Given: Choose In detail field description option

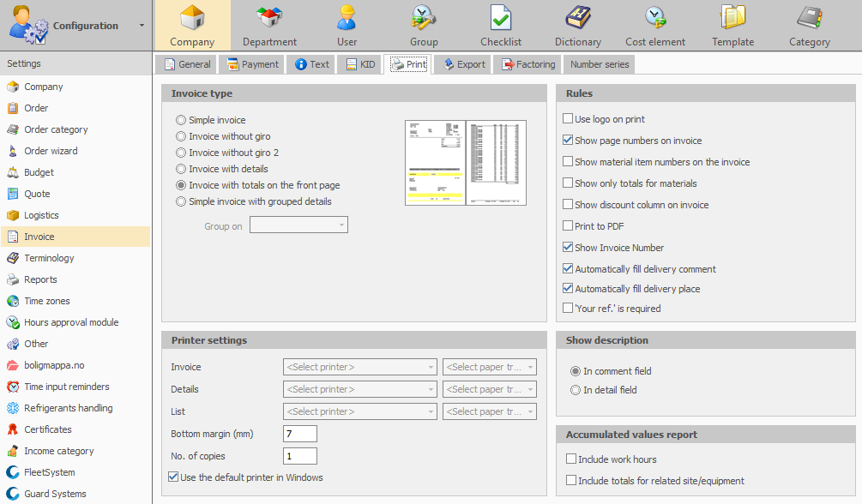Looking at the screenshot, I should [x=576, y=390].
